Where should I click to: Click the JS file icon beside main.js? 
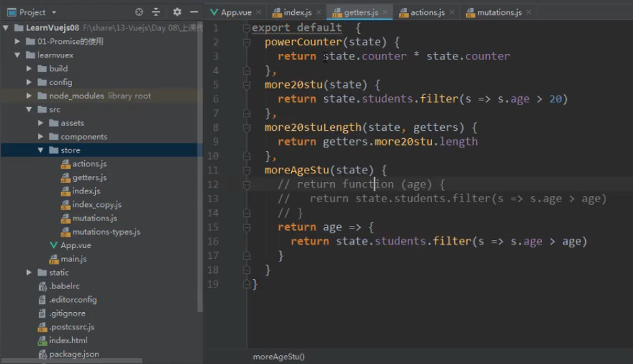click(x=54, y=259)
